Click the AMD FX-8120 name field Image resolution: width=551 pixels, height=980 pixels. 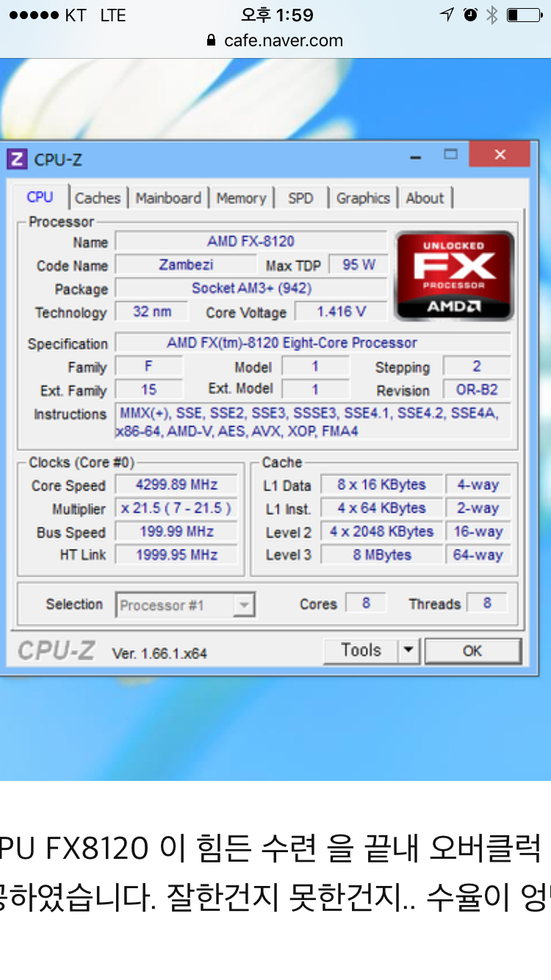point(251,241)
